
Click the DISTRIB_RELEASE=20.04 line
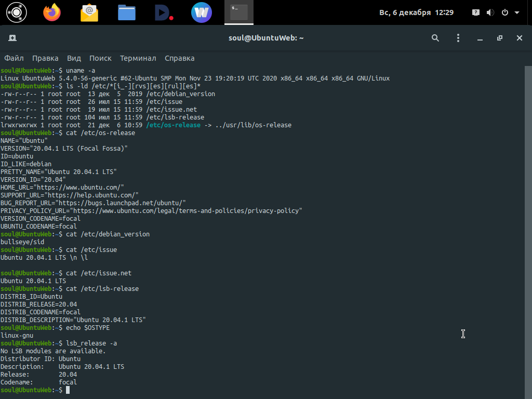pyautogui.click(x=38, y=304)
